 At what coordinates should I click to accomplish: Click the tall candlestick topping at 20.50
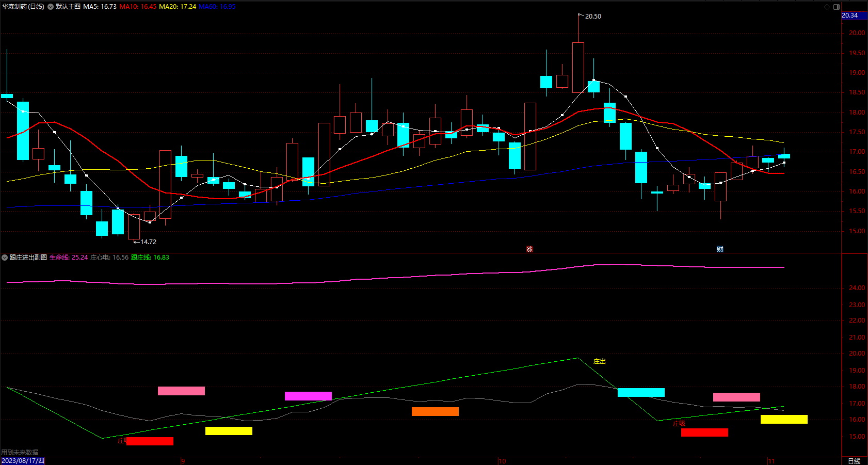578,67
